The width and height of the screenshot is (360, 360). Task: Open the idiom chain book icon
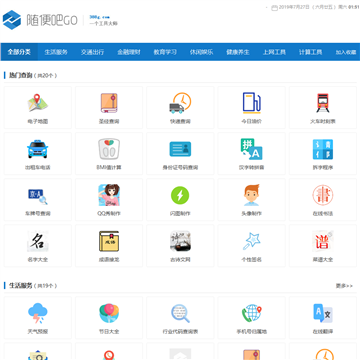[x=109, y=241]
